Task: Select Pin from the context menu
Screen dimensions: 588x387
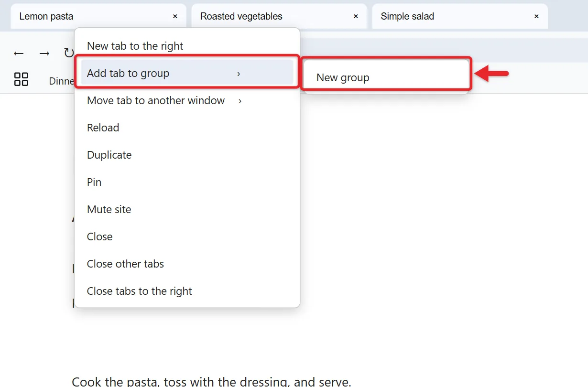Action: pyautogui.click(x=187, y=183)
